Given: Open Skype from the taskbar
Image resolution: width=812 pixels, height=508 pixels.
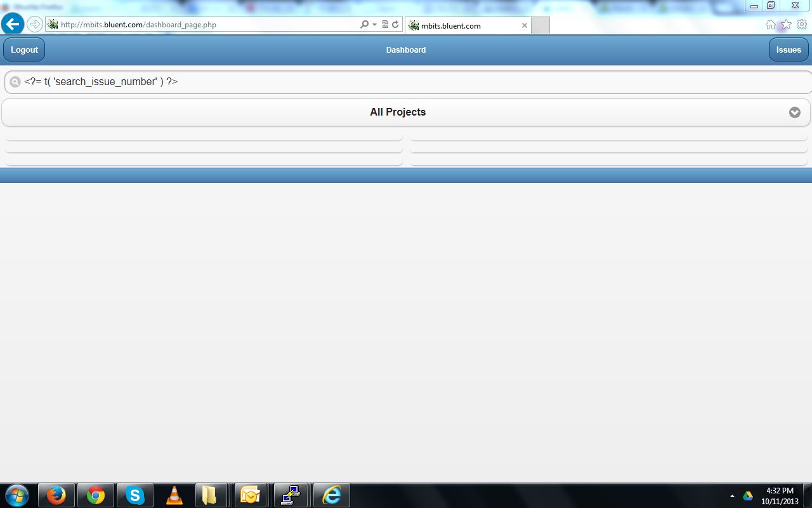Looking at the screenshot, I should [134, 495].
